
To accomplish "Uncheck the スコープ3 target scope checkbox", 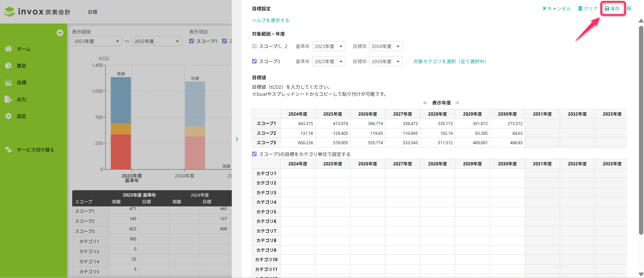I will [x=254, y=61].
